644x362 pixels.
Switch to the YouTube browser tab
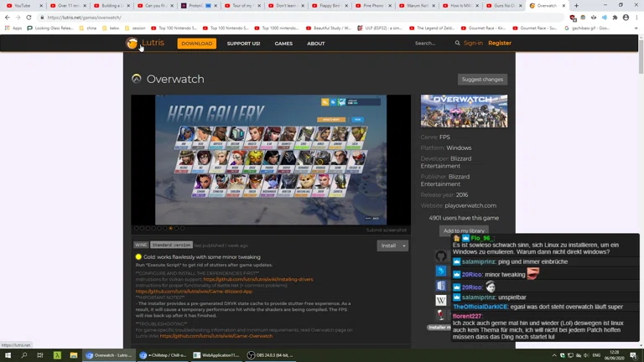23,6
